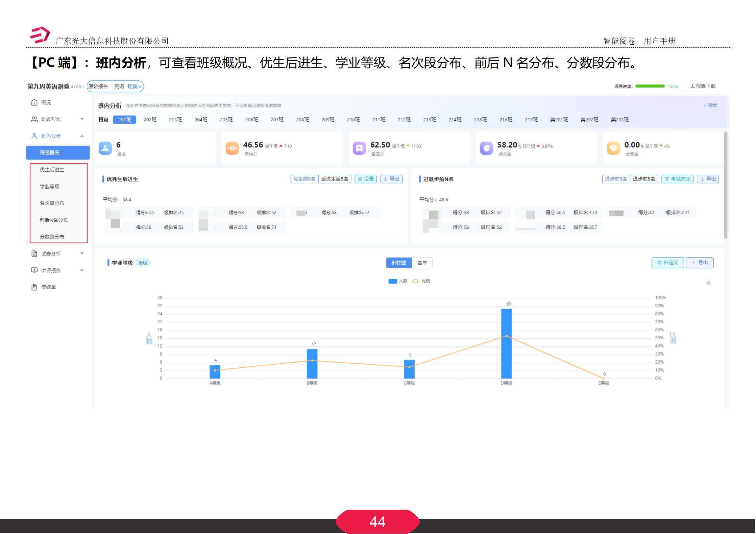Image resolution: width=756 pixels, height=534 pixels.
Task: Click the 考试对比 button in 进退步前N名
Action: [677, 179]
